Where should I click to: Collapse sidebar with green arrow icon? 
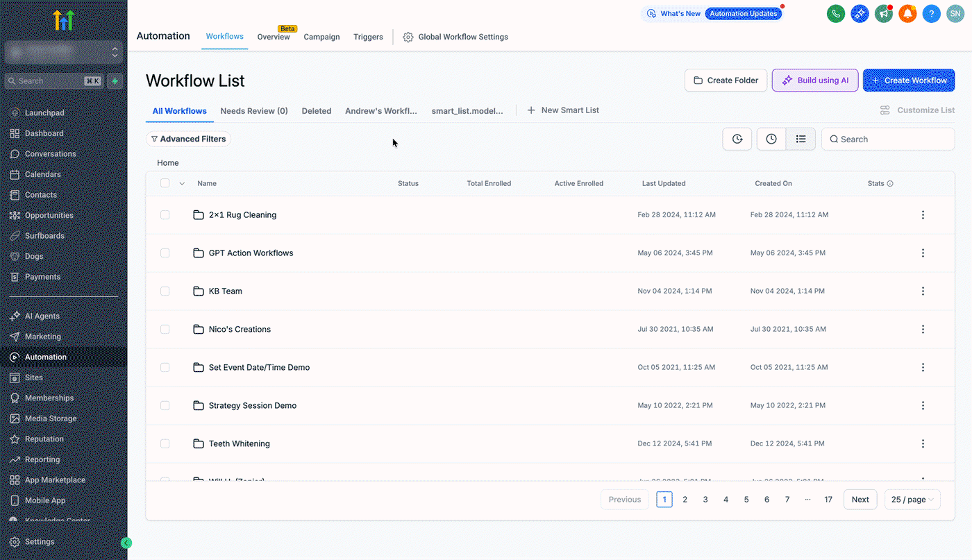(x=126, y=543)
